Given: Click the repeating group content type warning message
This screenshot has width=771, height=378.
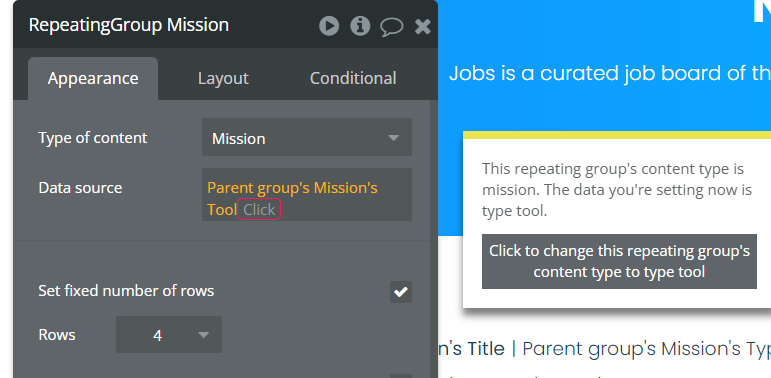Looking at the screenshot, I should pyautogui.click(x=617, y=190).
